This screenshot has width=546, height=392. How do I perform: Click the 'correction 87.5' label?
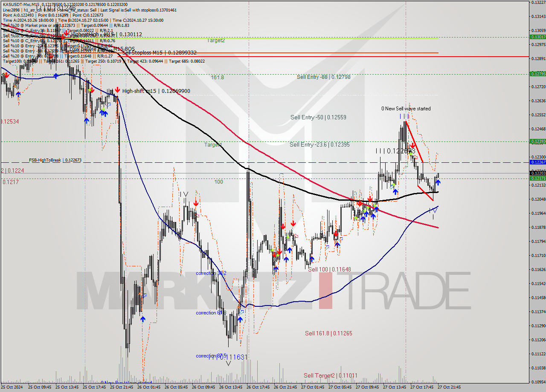pyautogui.click(x=211, y=356)
